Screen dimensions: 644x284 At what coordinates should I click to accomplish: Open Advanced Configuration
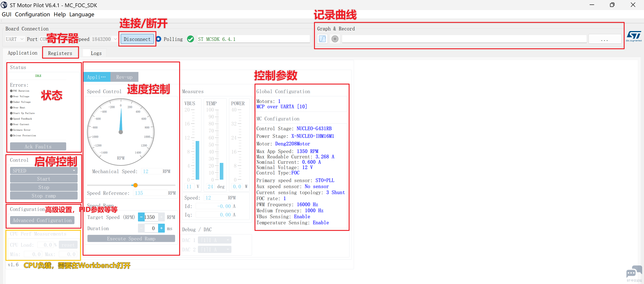42,220
